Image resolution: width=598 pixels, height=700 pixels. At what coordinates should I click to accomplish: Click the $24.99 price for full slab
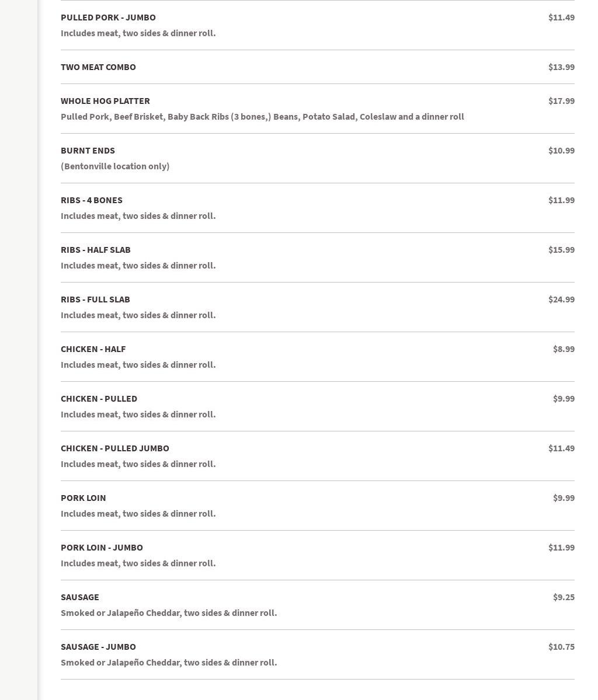pyautogui.click(x=561, y=299)
